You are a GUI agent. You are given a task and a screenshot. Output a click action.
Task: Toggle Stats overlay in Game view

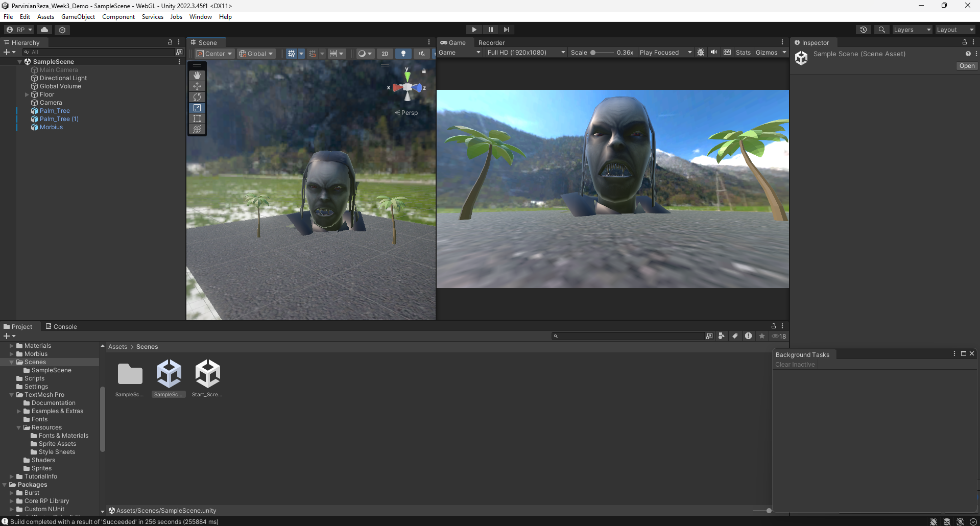coord(743,53)
